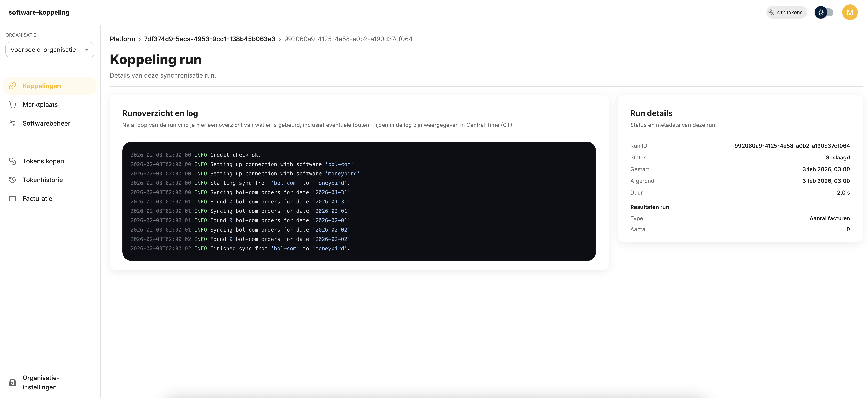Toggle the light/dark theme switch

pyautogui.click(x=824, y=12)
